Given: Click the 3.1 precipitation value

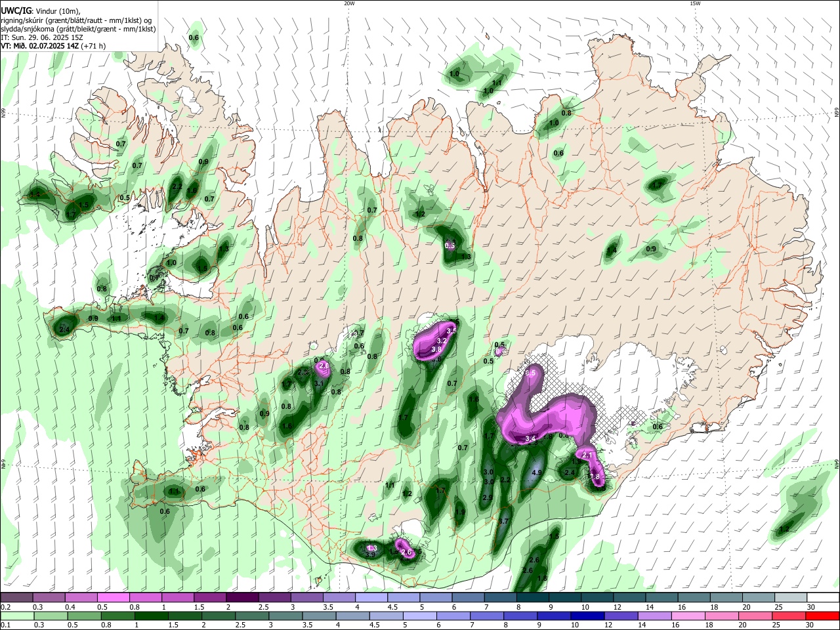Looking at the screenshot, I should 320,384.
